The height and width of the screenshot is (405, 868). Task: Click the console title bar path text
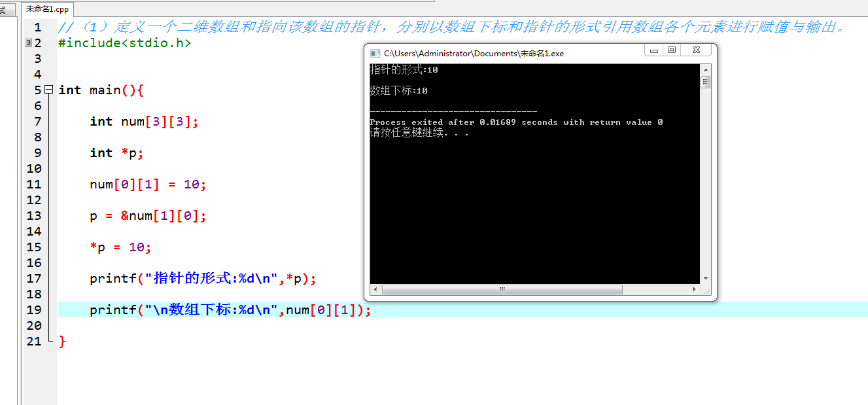click(x=474, y=54)
